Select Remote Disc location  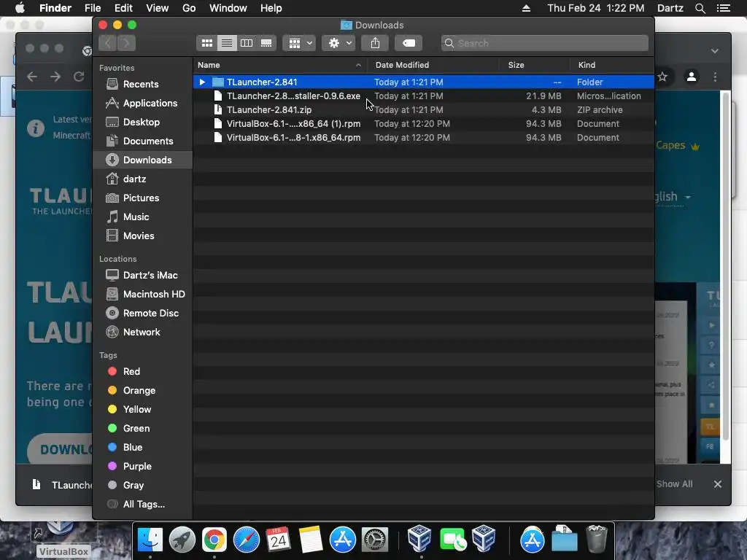(x=142, y=313)
